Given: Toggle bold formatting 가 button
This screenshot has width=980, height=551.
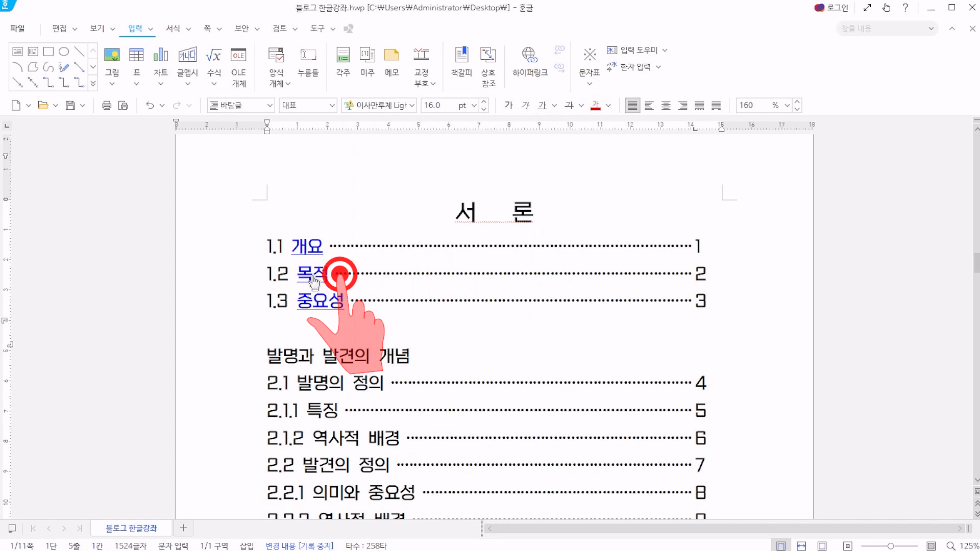Looking at the screenshot, I should tap(508, 106).
